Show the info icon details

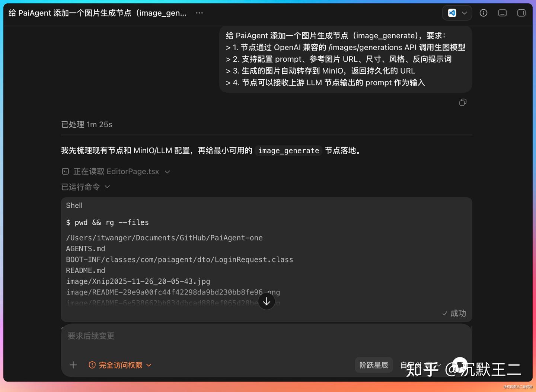484,13
